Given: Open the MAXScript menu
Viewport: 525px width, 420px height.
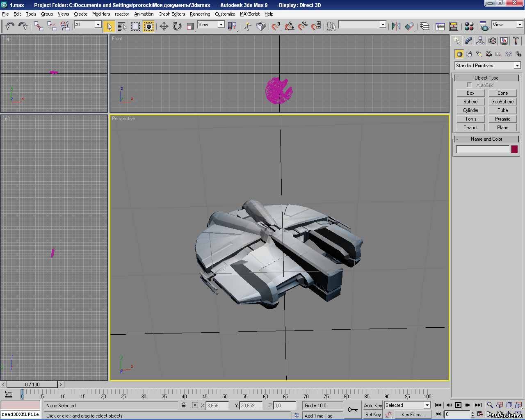Looking at the screenshot, I should pos(250,14).
